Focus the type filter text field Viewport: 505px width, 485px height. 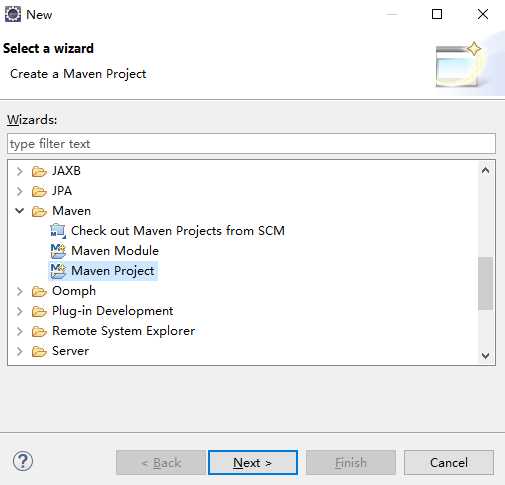[251, 144]
